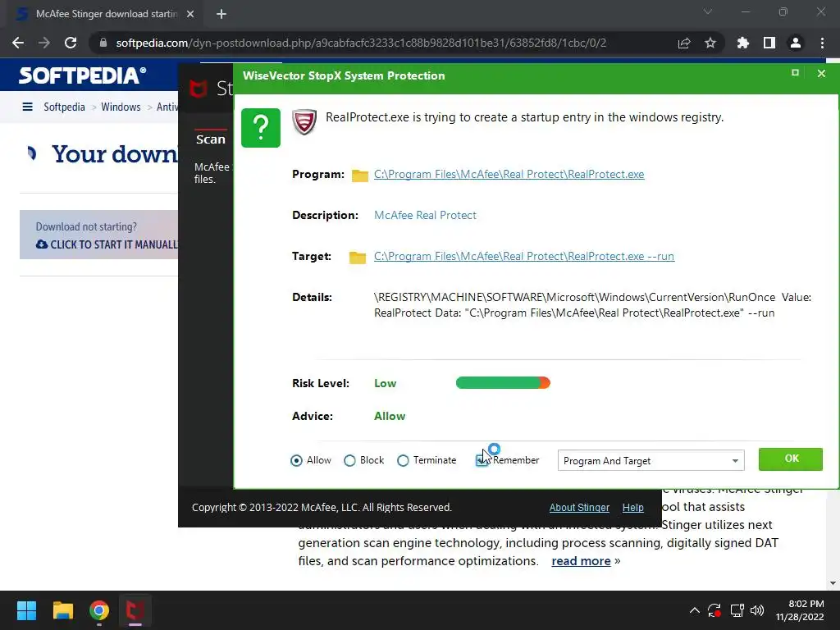Toggle Chrome side panel icon
840x630 pixels.
click(769, 43)
